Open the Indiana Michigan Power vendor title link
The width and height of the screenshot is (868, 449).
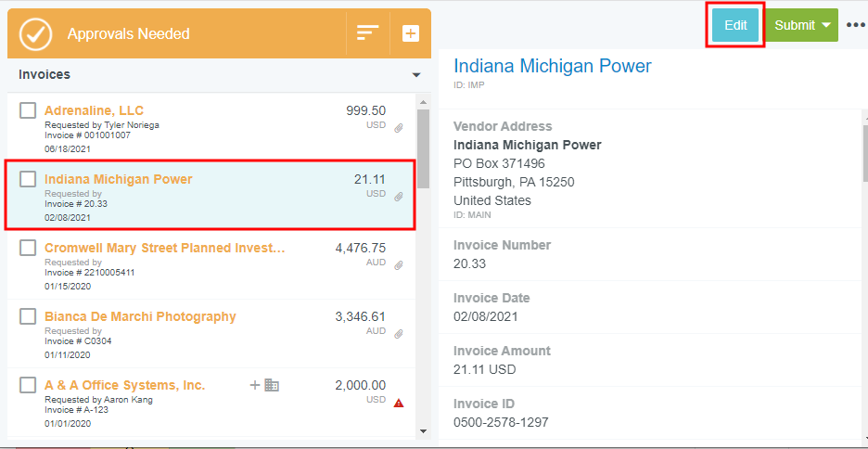(x=552, y=66)
